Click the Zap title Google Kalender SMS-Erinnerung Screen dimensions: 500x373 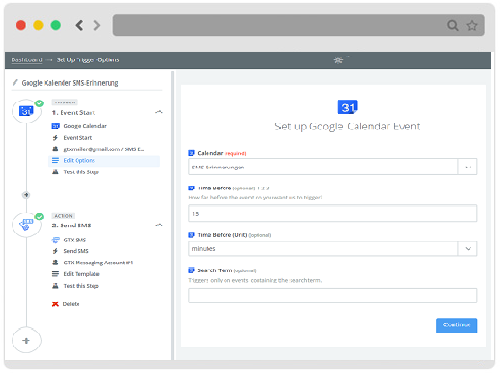tap(70, 83)
